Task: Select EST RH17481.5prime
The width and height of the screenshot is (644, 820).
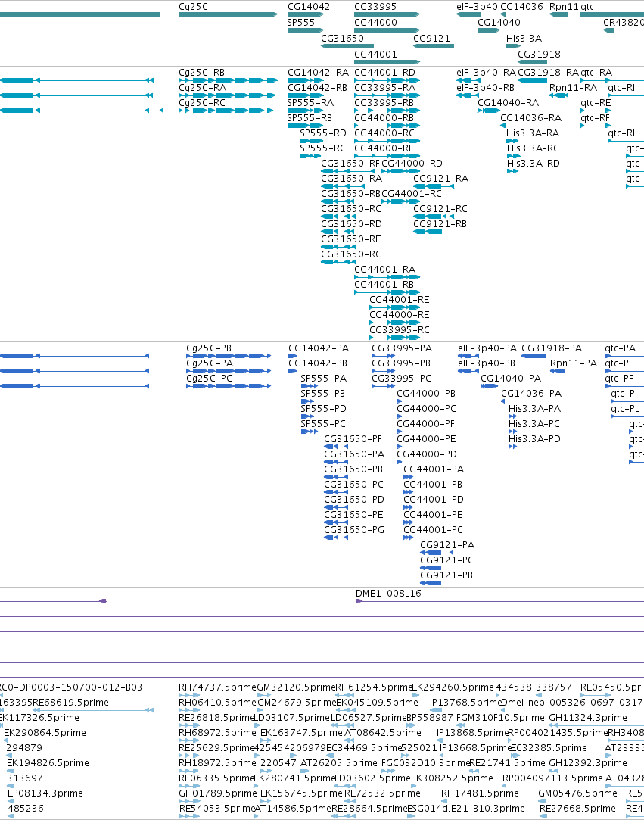Action: click(480, 793)
